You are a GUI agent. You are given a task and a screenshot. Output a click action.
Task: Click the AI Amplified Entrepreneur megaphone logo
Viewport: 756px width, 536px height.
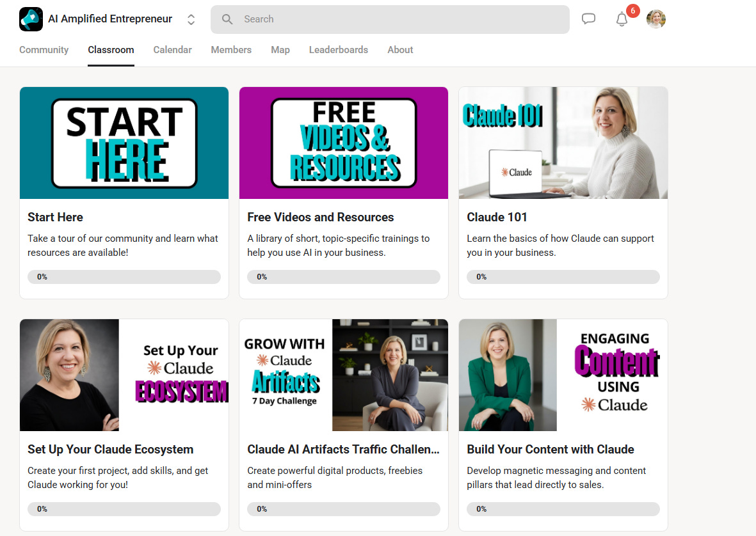click(x=31, y=19)
